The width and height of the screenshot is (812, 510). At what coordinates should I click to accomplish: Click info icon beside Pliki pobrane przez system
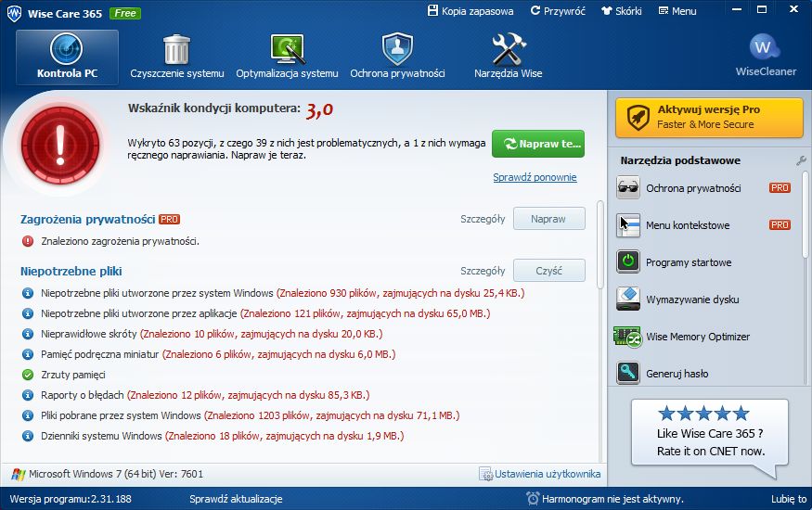click(x=28, y=415)
